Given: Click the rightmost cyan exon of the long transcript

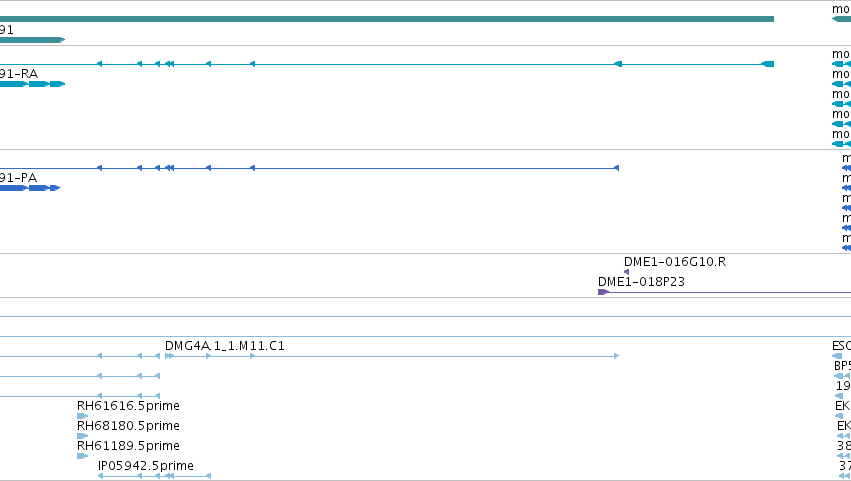Looking at the screenshot, I should pos(768,64).
